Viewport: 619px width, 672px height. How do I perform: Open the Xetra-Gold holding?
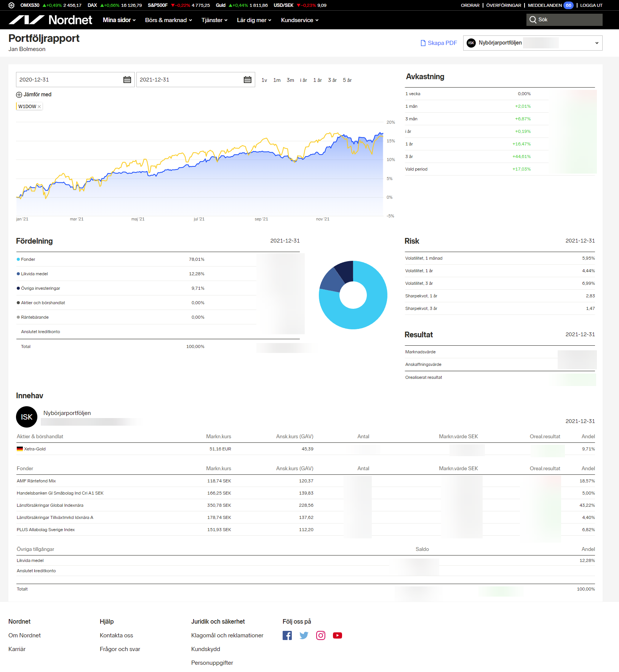point(35,449)
